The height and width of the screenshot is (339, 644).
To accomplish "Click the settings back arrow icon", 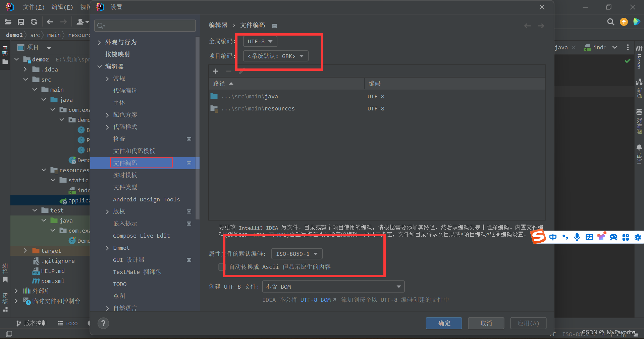I will [x=527, y=26].
